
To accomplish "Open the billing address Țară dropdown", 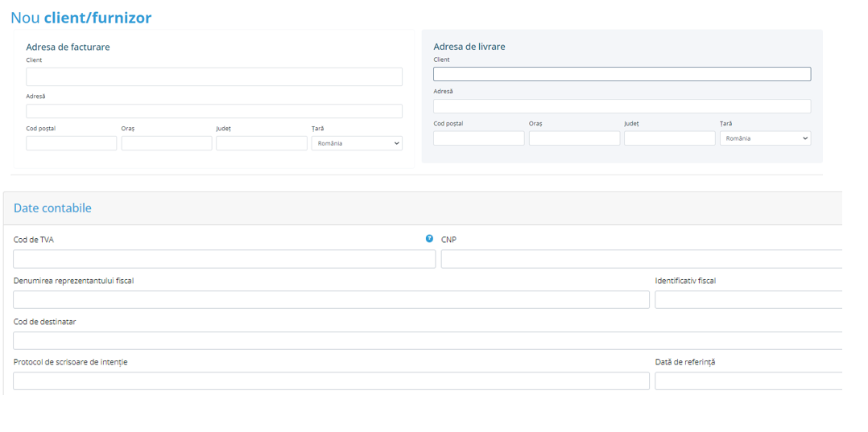I will [356, 143].
